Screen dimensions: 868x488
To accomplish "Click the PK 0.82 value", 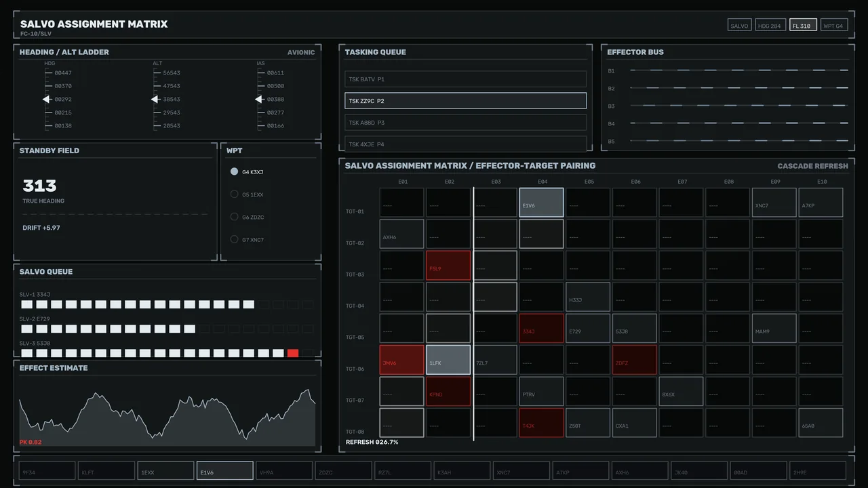I will pyautogui.click(x=31, y=442).
